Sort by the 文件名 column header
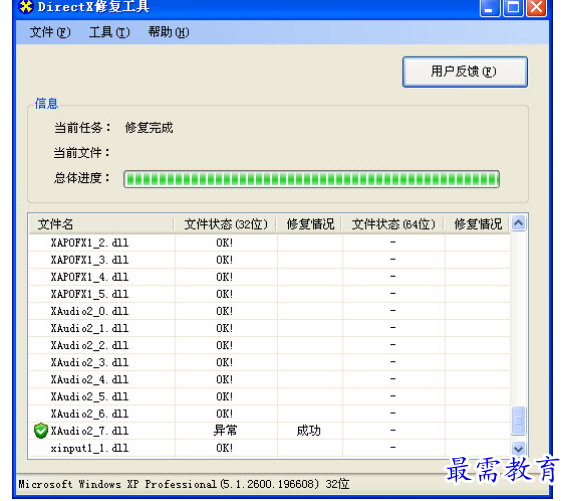The height and width of the screenshot is (501, 568). pos(101,224)
